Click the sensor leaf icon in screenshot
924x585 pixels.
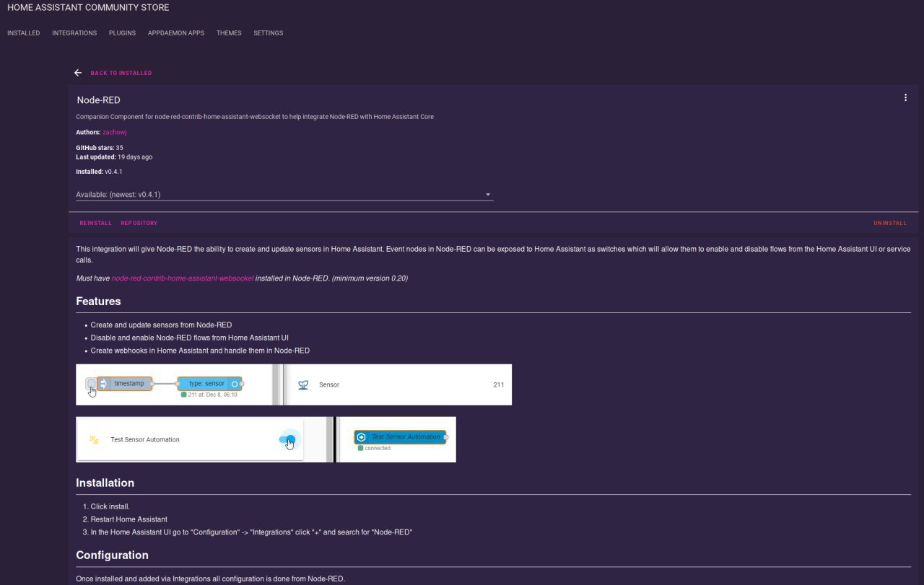(x=303, y=384)
